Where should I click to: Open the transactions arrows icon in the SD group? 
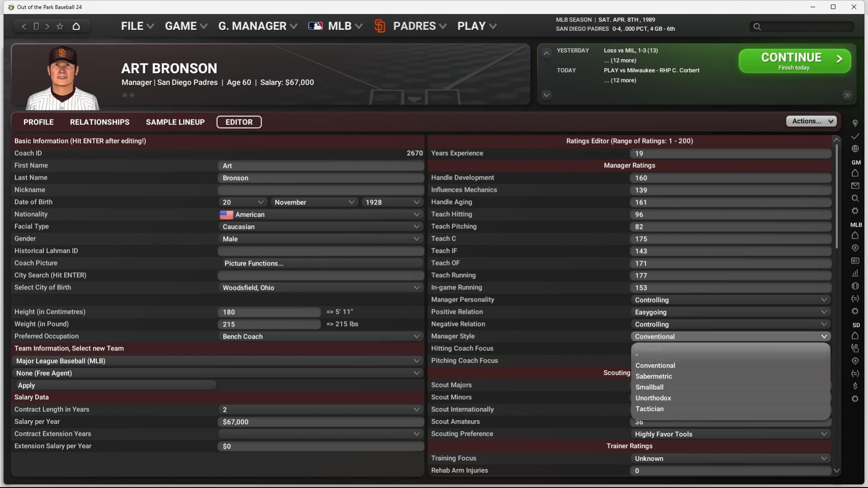click(855, 374)
